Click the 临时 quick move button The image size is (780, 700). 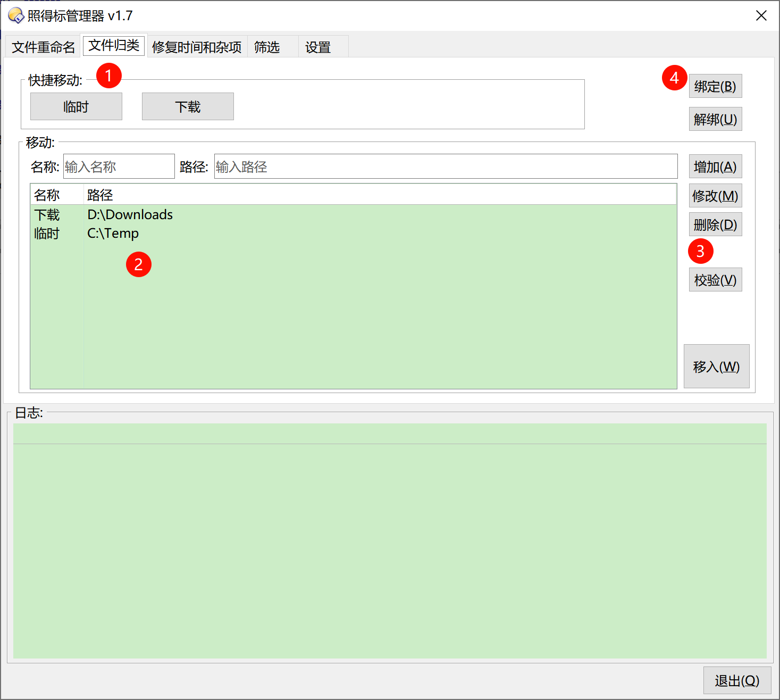point(76,106)
